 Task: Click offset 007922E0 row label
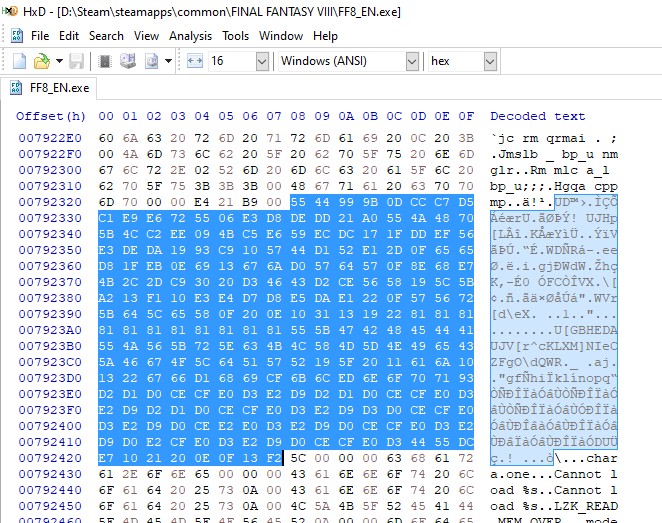(x=50, y=138)
